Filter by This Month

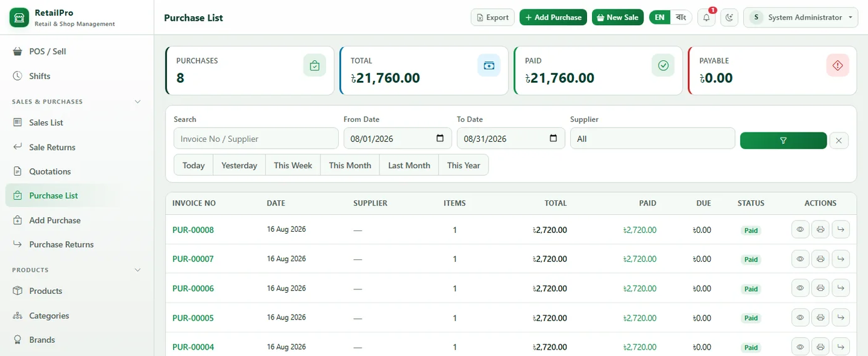coord(350,165)
